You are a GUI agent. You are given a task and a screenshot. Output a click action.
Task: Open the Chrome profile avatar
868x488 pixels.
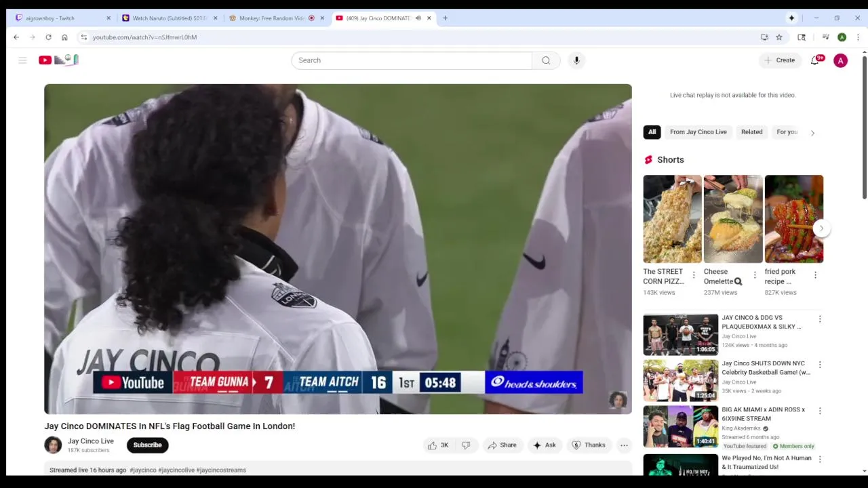(x=842, y=37)
